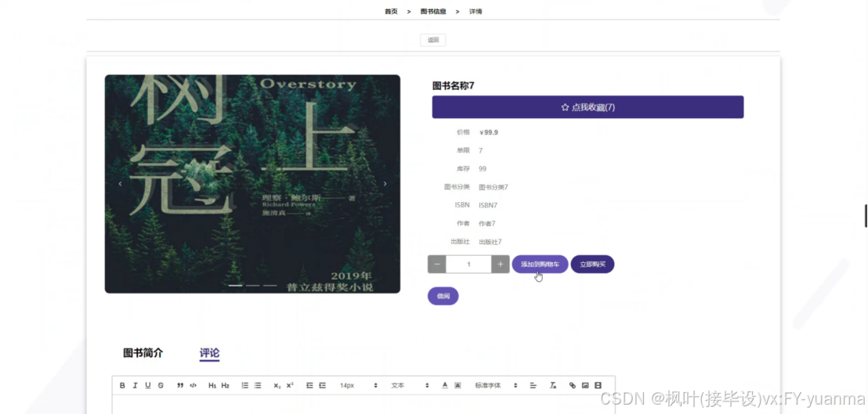Select the author value 作者7

point(486,223)
